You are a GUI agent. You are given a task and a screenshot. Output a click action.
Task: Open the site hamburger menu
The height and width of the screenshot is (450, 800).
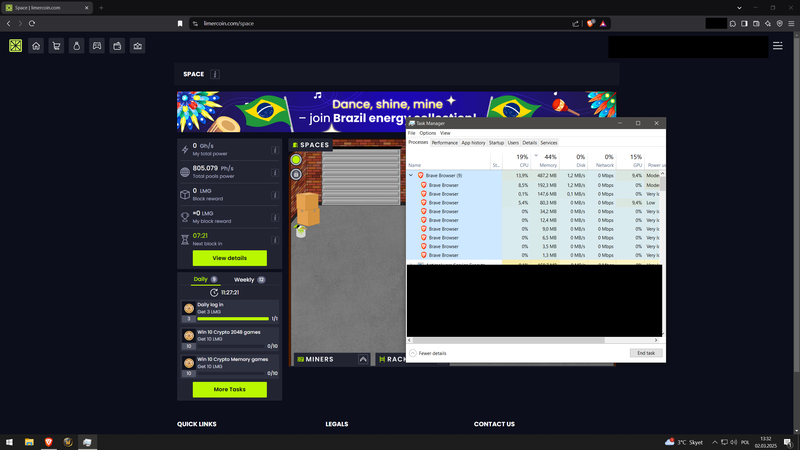point(778,46)
